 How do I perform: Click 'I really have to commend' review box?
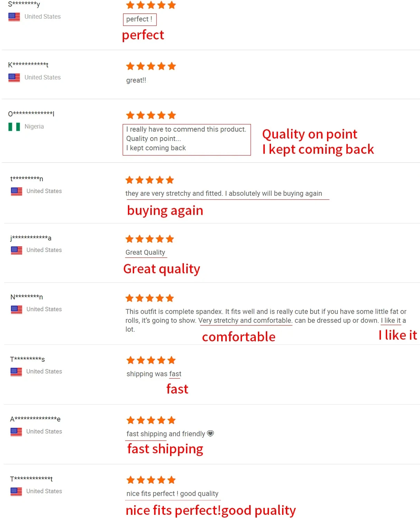click(186, 139)
